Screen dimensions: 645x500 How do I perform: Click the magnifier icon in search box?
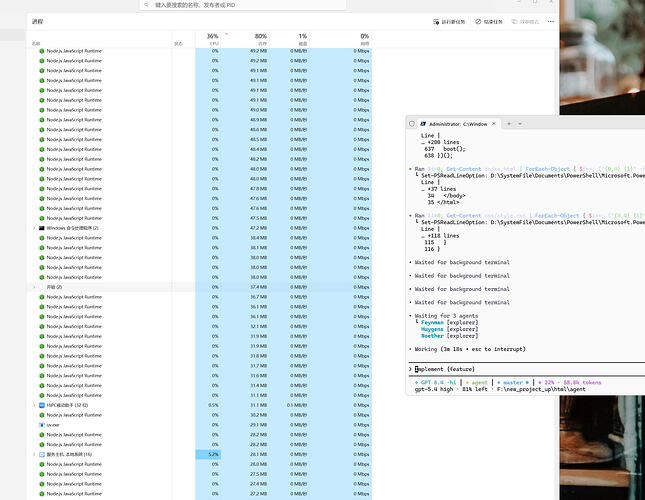point(146,5)
